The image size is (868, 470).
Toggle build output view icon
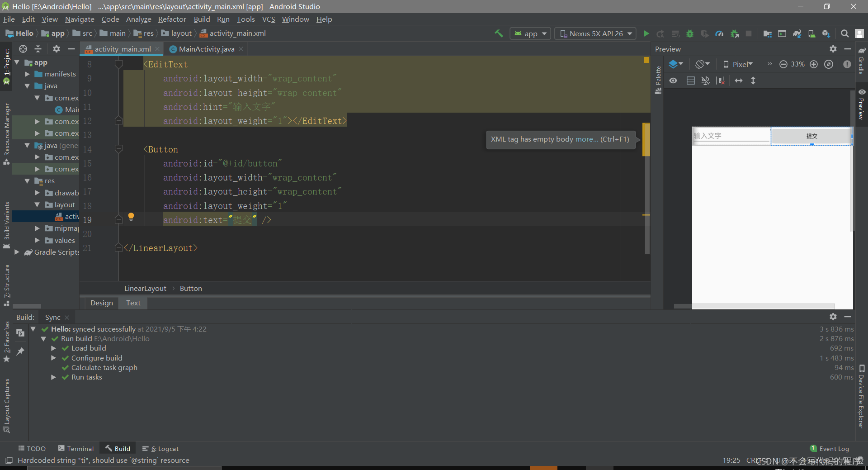click(20, 332)
